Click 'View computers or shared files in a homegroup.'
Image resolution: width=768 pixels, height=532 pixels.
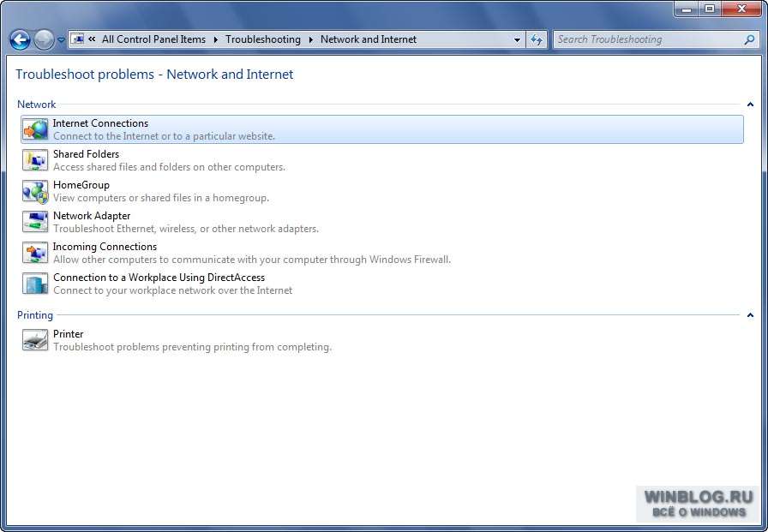click(161, 198)
